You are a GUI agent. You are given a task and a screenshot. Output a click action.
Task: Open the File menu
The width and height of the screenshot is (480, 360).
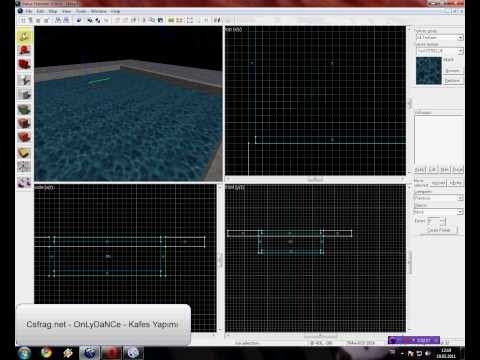(x=29, y=11)
